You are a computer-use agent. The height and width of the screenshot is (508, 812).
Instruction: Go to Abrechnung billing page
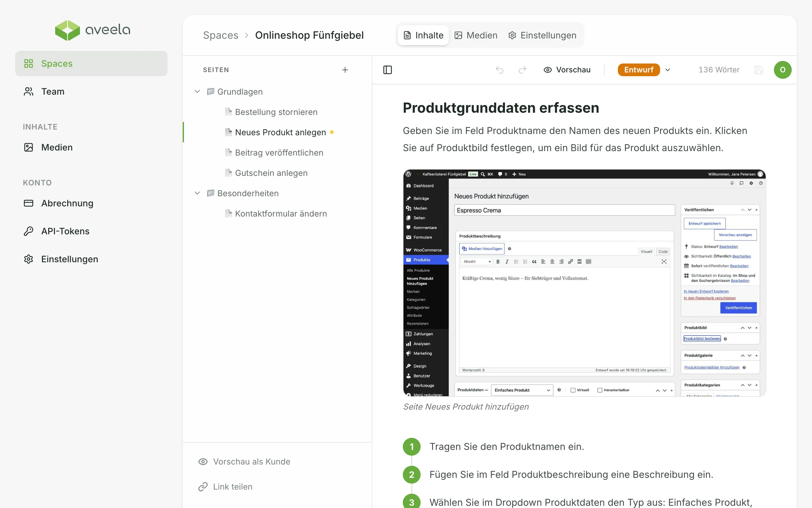91,203
